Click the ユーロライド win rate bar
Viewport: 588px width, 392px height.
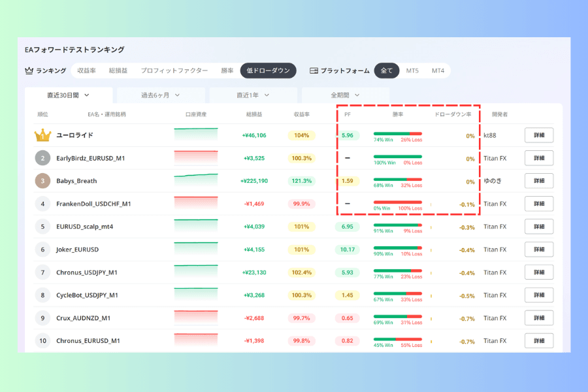pos(398,133)
